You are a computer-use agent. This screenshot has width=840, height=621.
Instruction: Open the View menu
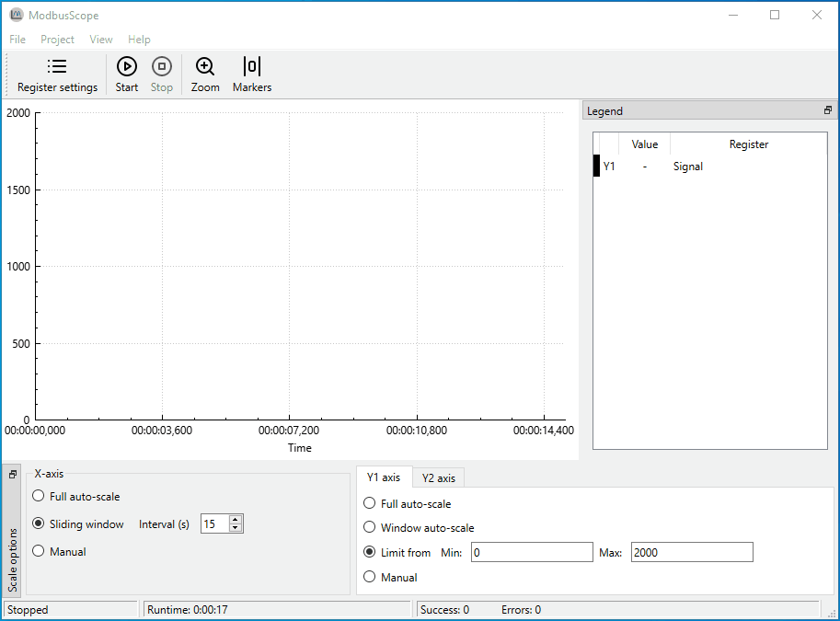(101, 40)
